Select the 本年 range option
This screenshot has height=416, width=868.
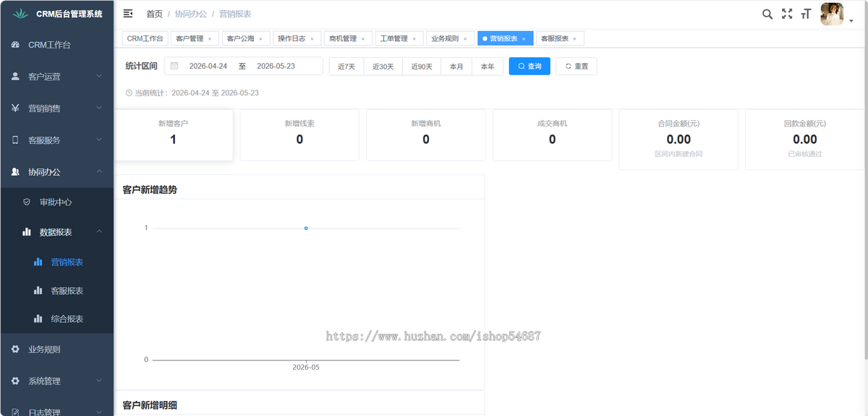click(x=488, y=66)
